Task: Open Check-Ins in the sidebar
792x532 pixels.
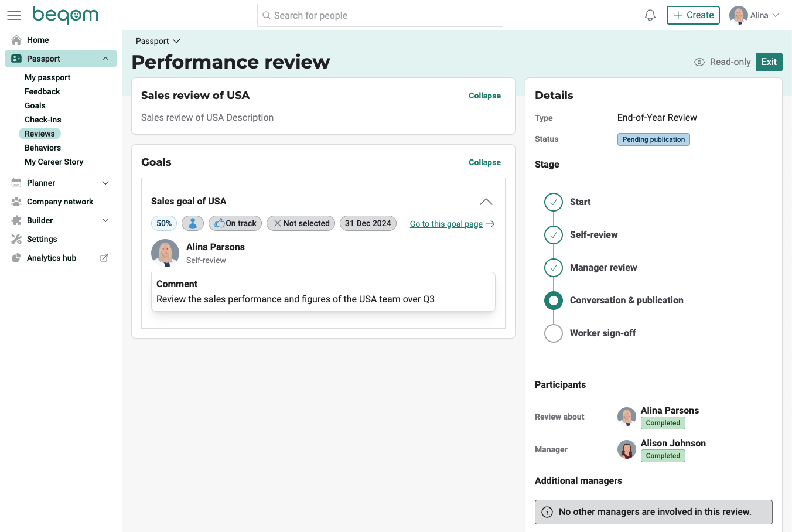Action: (43, 120)
